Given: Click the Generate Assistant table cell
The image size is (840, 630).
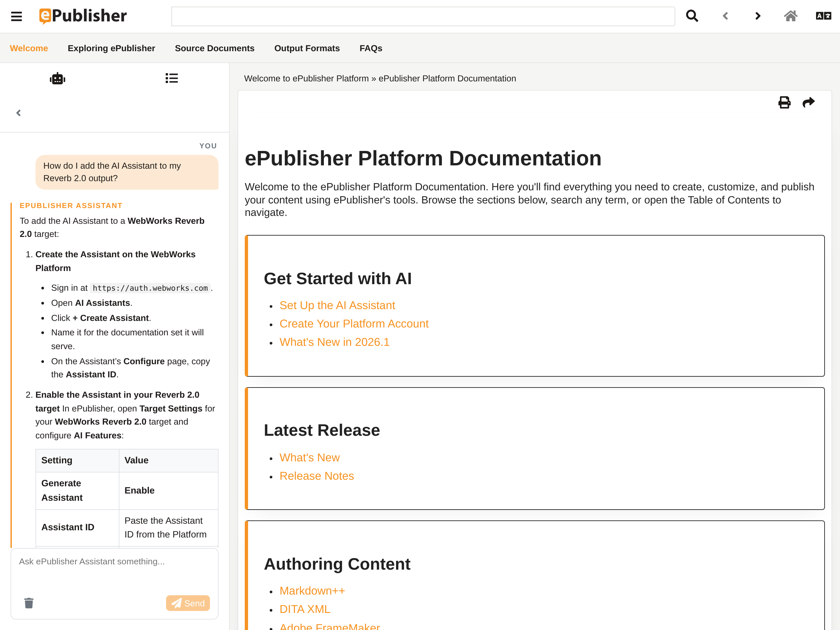Looking at the screenshot, I should pos(77,490).
